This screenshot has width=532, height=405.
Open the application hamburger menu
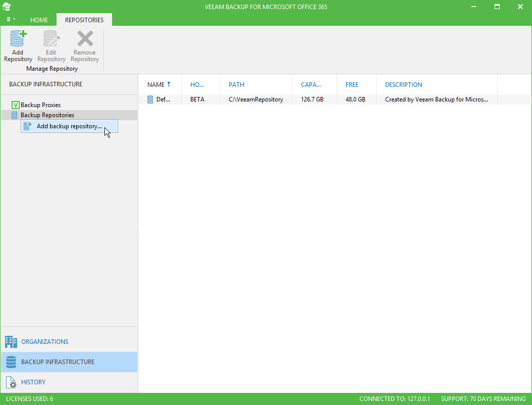(x=11, y=20)
